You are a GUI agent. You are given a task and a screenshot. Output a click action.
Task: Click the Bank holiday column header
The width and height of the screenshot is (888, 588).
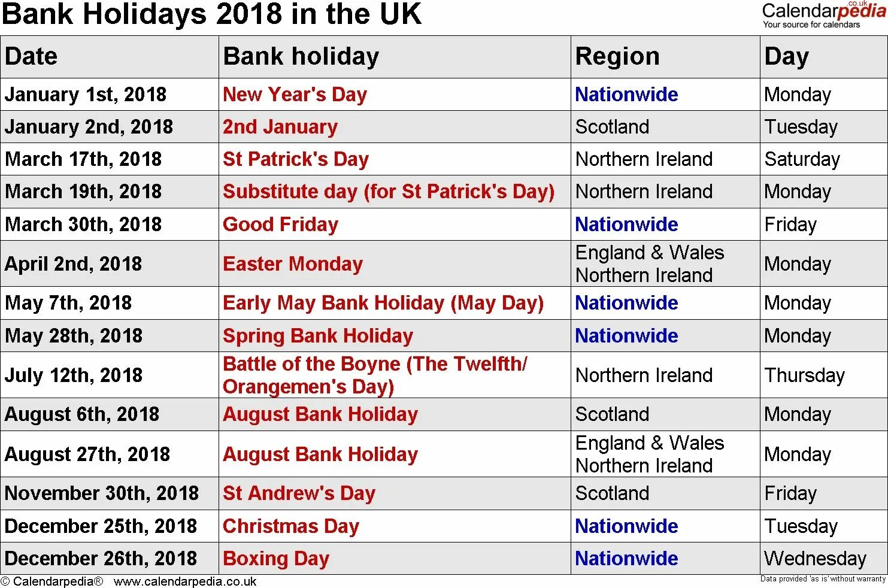point(301,57)
